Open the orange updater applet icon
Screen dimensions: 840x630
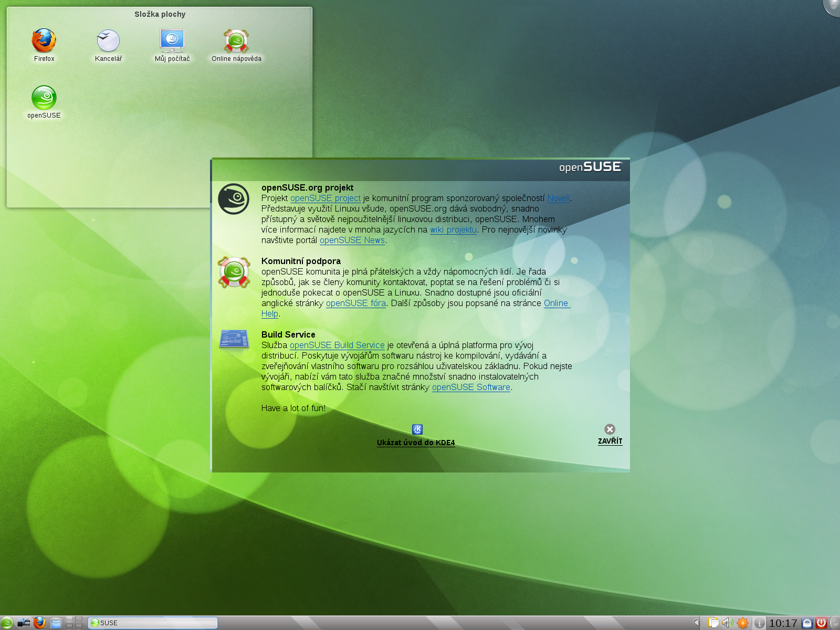(742, 623)
